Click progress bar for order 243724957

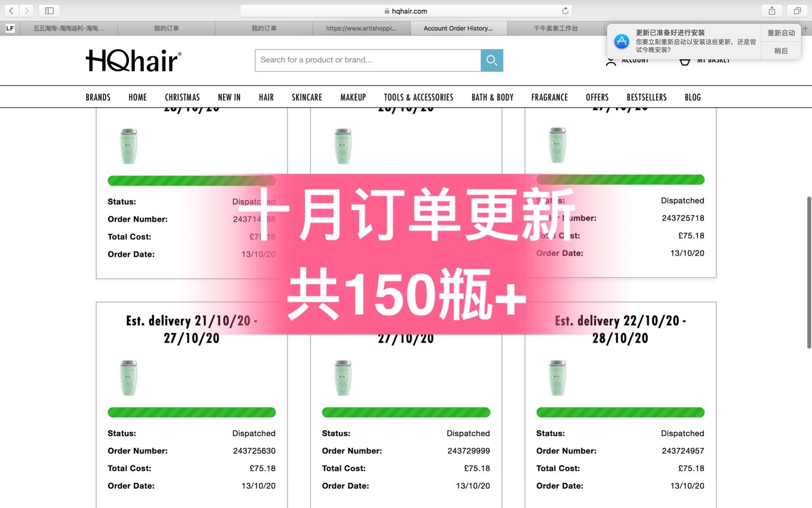pos(620,412)
